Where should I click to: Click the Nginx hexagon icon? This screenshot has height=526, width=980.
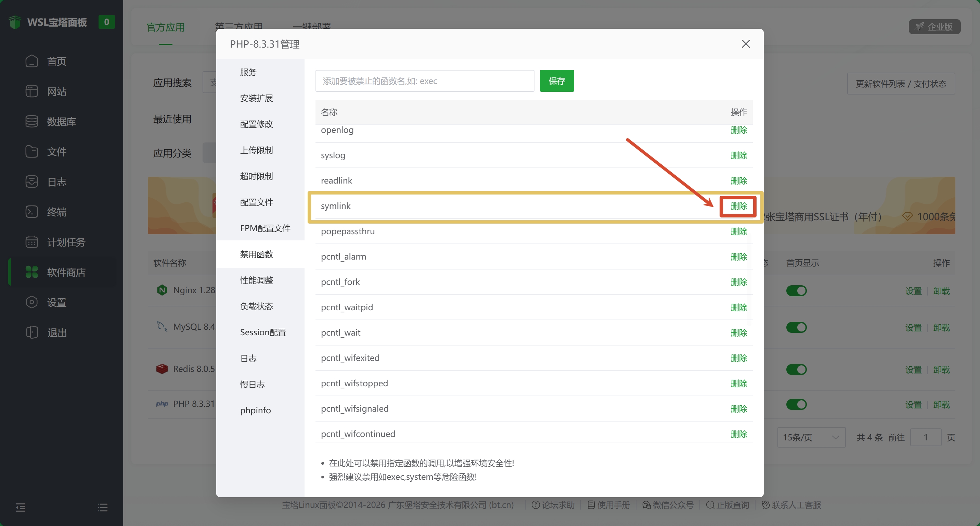coord(162,290)
